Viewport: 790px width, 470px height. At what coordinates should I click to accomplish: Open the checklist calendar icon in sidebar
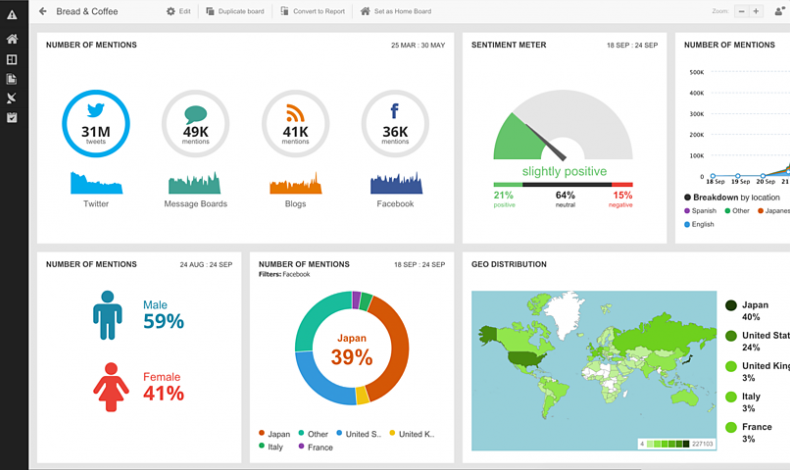pos(12,117)
